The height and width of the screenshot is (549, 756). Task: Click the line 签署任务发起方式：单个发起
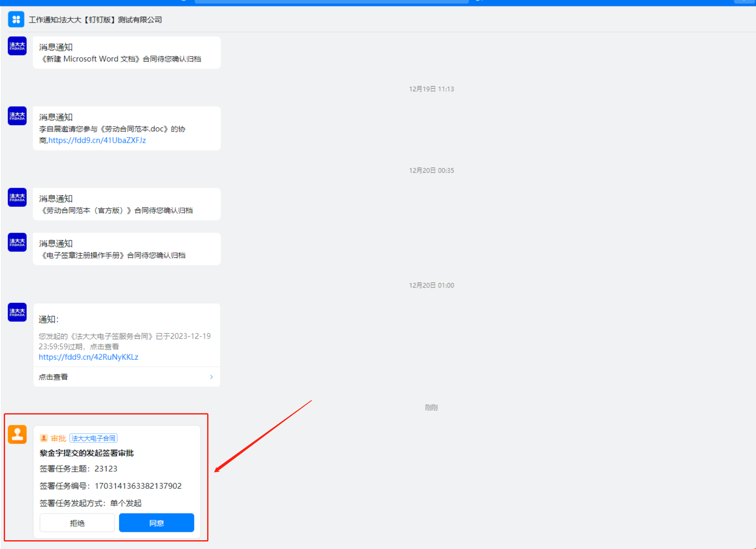(91, 503)
